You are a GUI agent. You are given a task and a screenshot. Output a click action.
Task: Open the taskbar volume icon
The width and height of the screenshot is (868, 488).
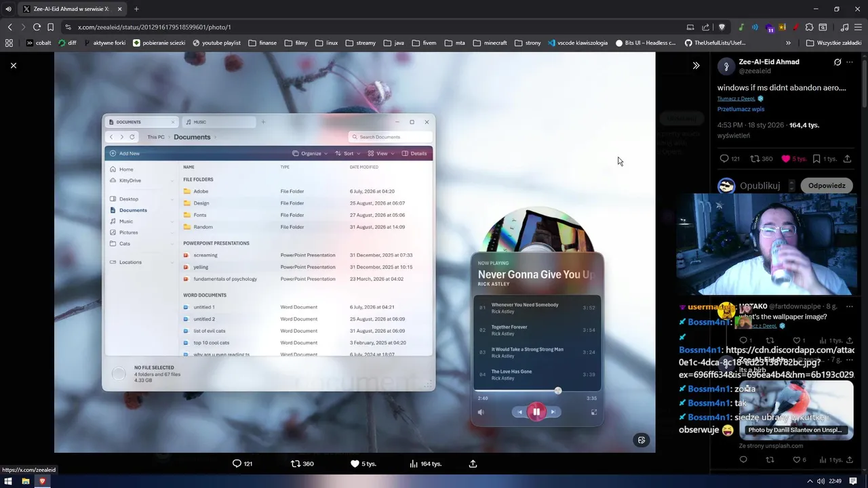(821, 481)
